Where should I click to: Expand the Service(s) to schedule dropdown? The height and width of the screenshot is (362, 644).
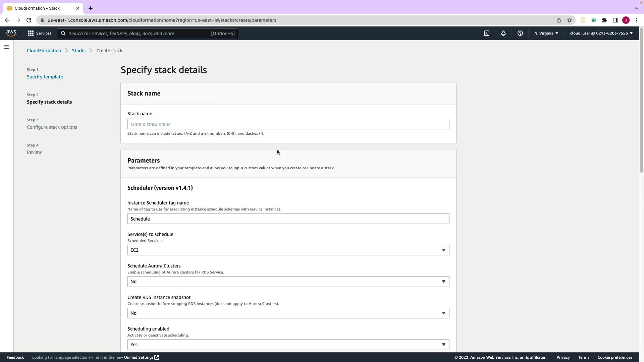(x=288, y=250)
